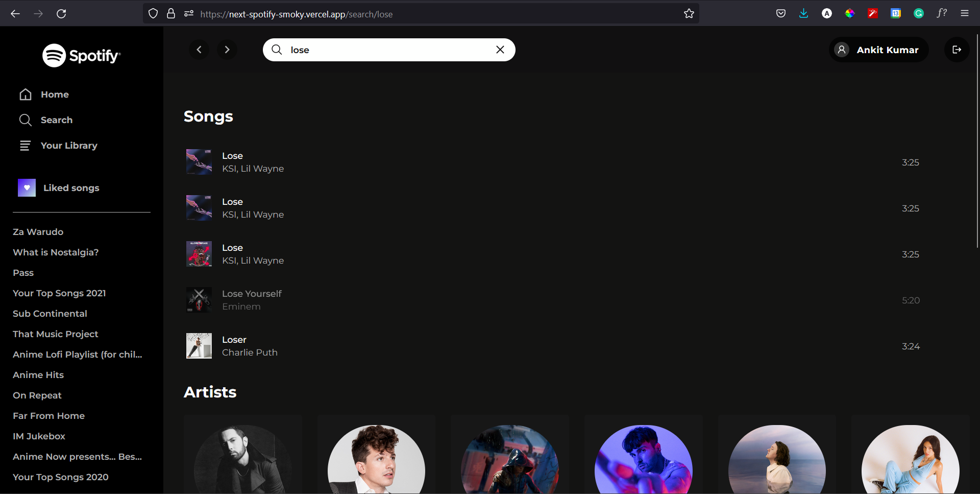The height and width of the screenshot is (494, 980).
Task: Click the third Lose red album cover
Action: (x=199, y=254)
